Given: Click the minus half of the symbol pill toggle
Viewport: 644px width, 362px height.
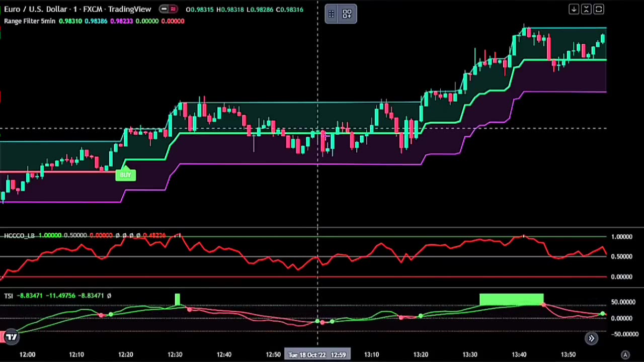Looking at the screenshot, I should coord(164,9).
